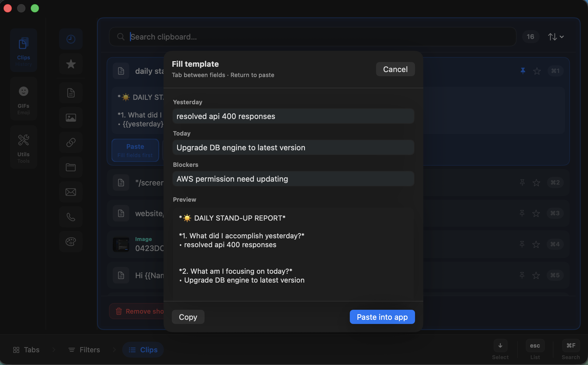Star the image clip ⌘4
The height and width of the screenshot is (365, 588).
pos(536,244)
